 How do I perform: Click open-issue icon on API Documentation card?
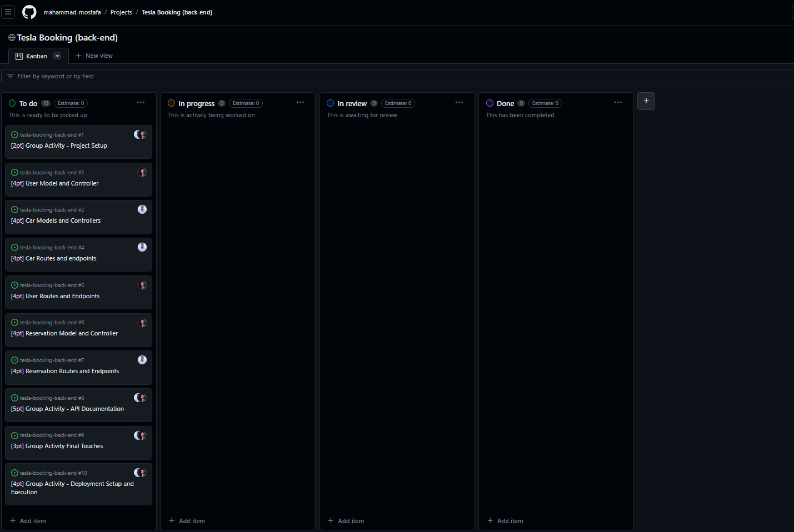point(14,398)
